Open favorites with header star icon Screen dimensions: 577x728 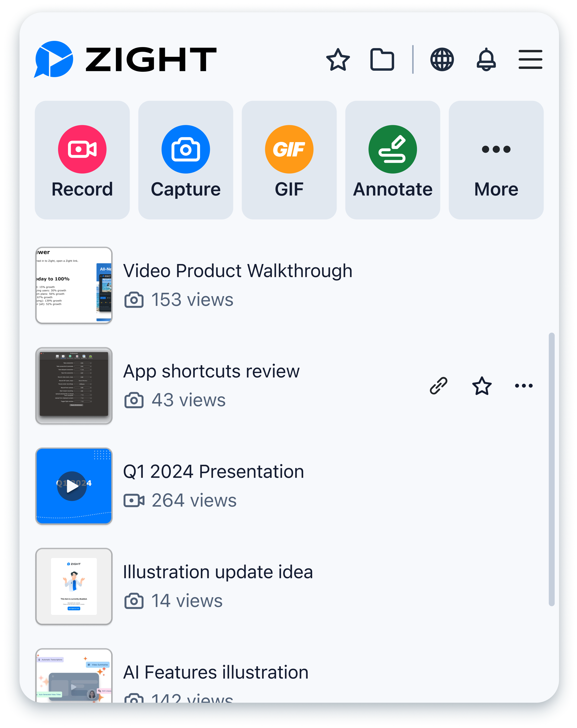pyautogui.click(x=338, y=60)
